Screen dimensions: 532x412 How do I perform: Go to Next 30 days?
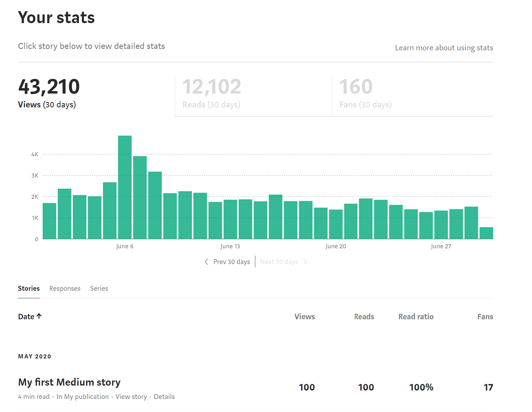279,262
